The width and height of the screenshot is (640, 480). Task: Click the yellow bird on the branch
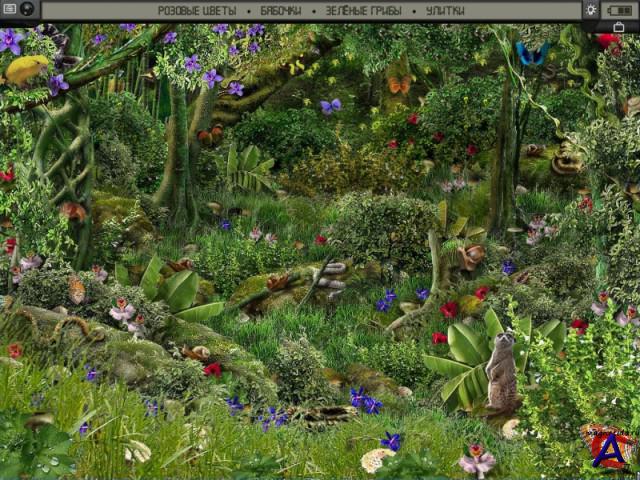27,70
